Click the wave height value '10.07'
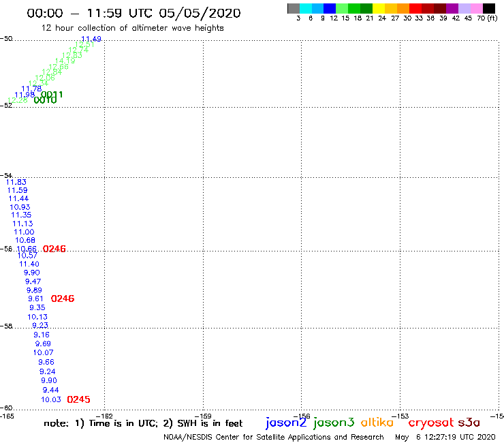This screenshot has width=504, height=443. point(43,352)
